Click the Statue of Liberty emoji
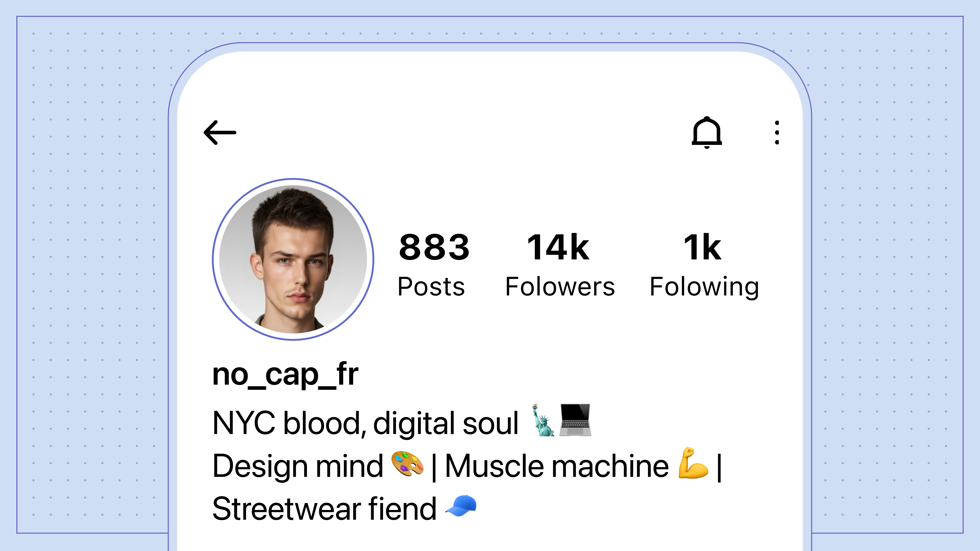The image size is (980, 551). click(543, 420)
